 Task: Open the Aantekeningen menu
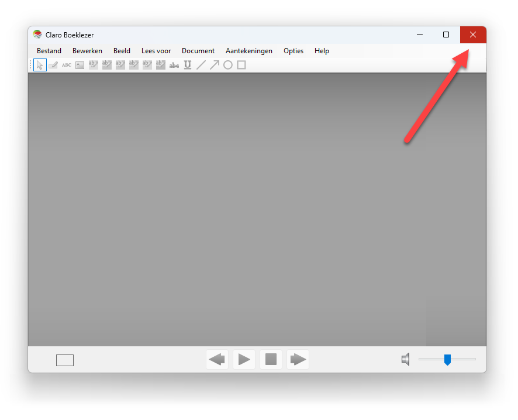pos(249,51)
